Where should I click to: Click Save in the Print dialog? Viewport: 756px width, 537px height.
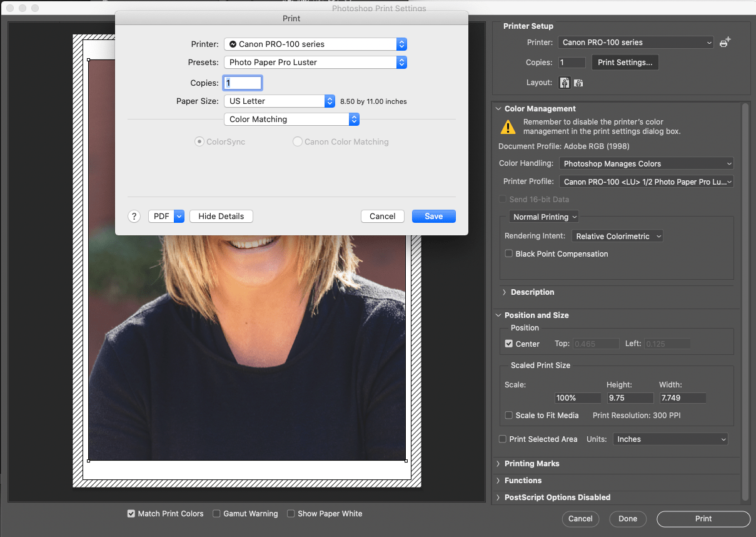(433, 216)
